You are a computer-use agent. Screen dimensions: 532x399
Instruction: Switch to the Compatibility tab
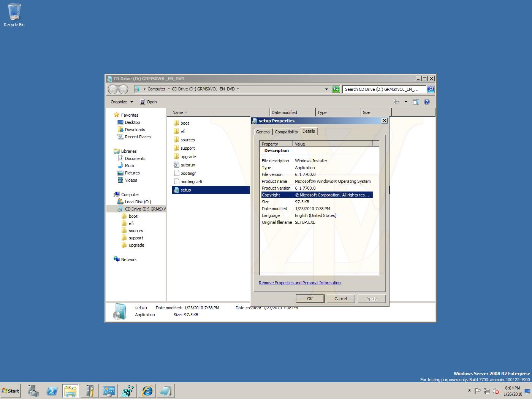click(x=286, y=132)
